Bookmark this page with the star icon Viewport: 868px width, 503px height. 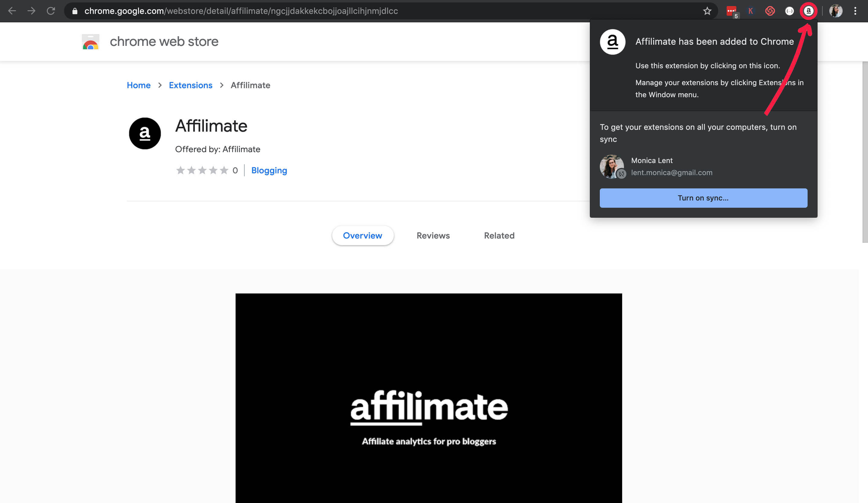pos(707,11)
